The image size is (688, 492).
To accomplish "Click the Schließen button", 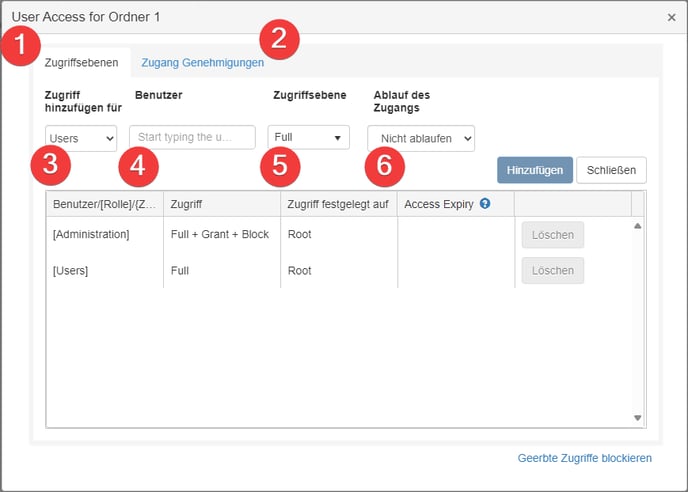I will pos(611,170).
